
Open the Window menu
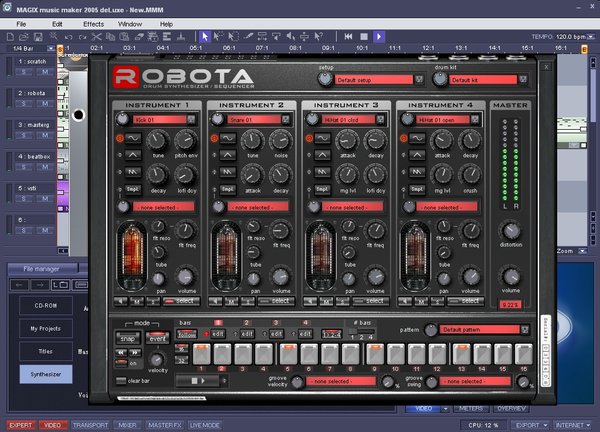130,24
